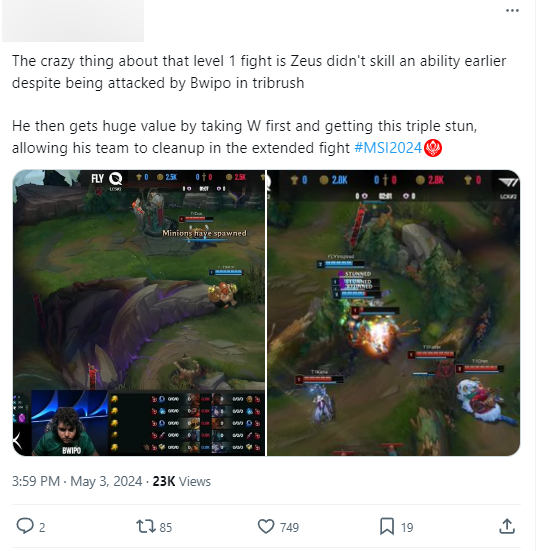Click the 2 replies count
The width and height of the screenshot is (538, 551).
click(42, 527)
